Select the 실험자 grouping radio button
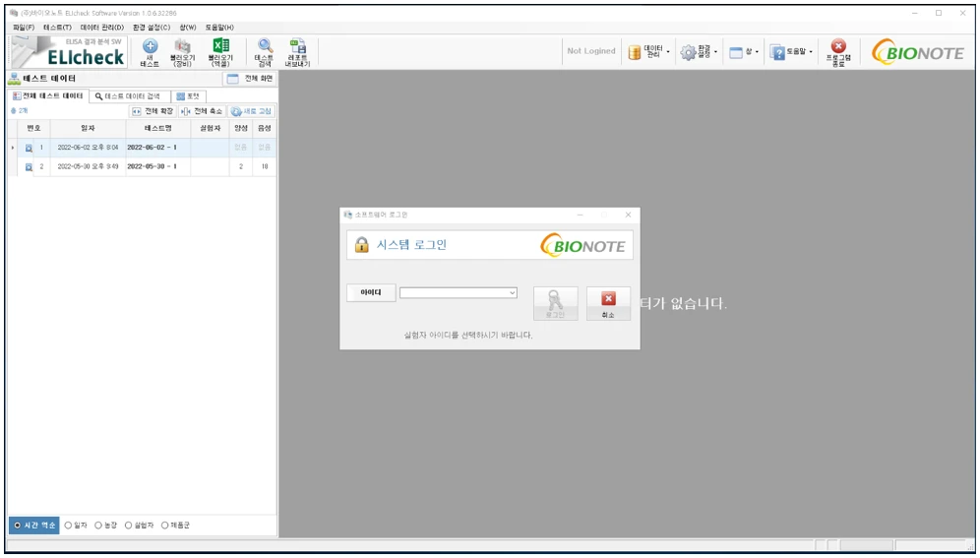980x558 pixels. point(140,526)
